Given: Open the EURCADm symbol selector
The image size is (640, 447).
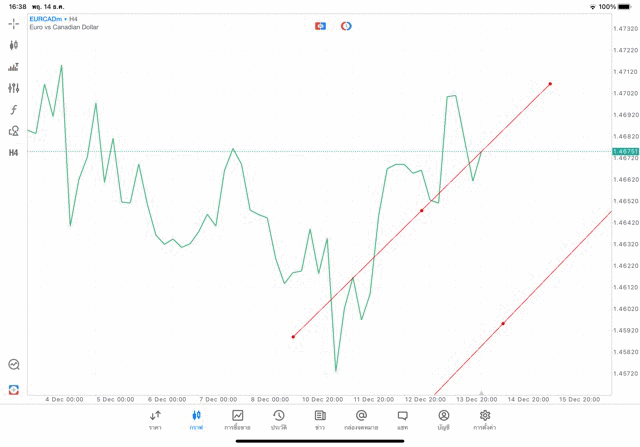Looking at the screenshot, I should pyautogui.click(x=48, y=19).
